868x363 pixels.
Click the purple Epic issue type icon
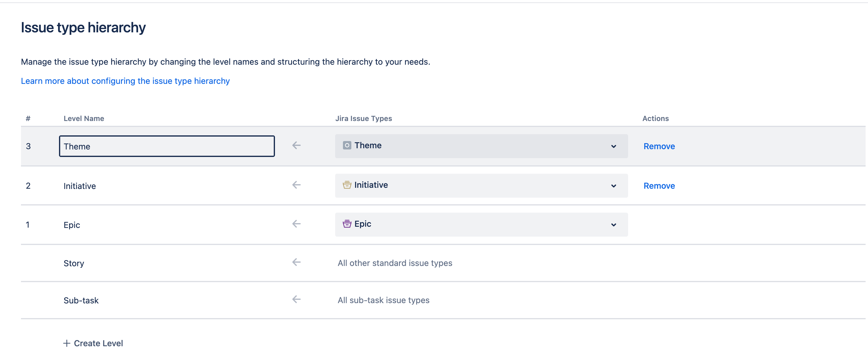coord(347,224)
